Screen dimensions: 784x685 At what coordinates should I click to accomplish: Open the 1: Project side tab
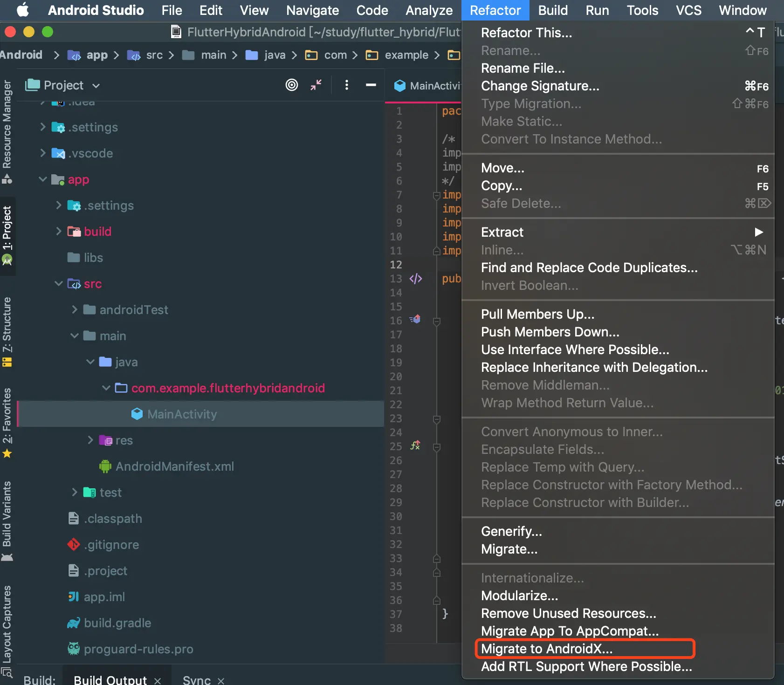tap(7, 236)
